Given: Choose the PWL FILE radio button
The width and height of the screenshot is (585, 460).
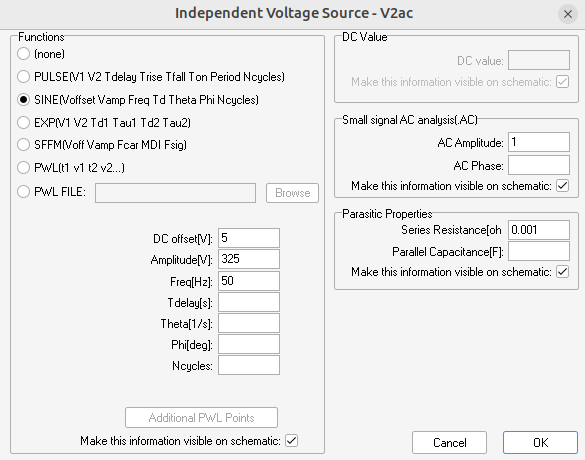Looking at the screenshot, I should coord(24,192).
